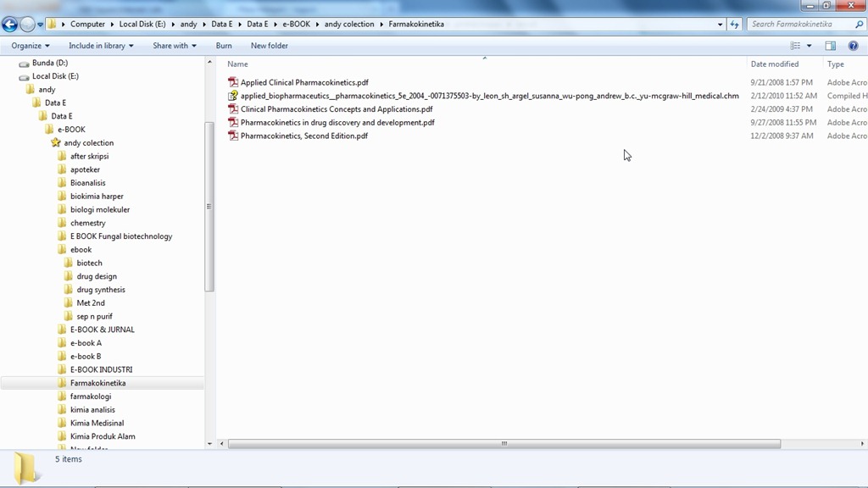Open the view options dropdown arrow
This screenshot has width=868, height=488.
(809, 46)
